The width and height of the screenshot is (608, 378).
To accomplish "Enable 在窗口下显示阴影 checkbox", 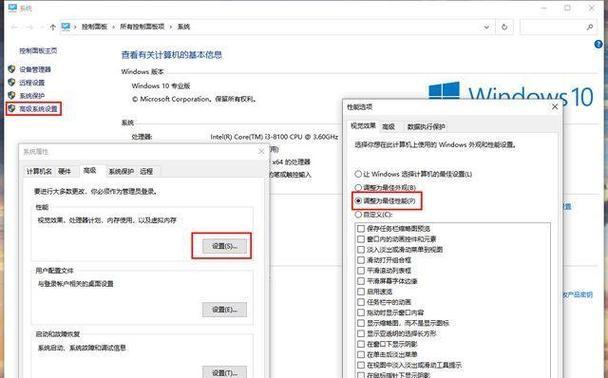I will [361, 343].
